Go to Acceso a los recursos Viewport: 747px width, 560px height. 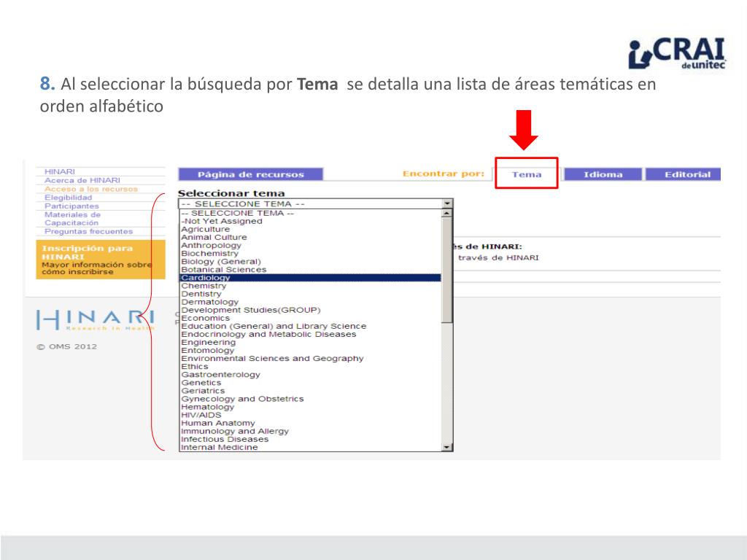pyautogui.click(x=91, y=189)
